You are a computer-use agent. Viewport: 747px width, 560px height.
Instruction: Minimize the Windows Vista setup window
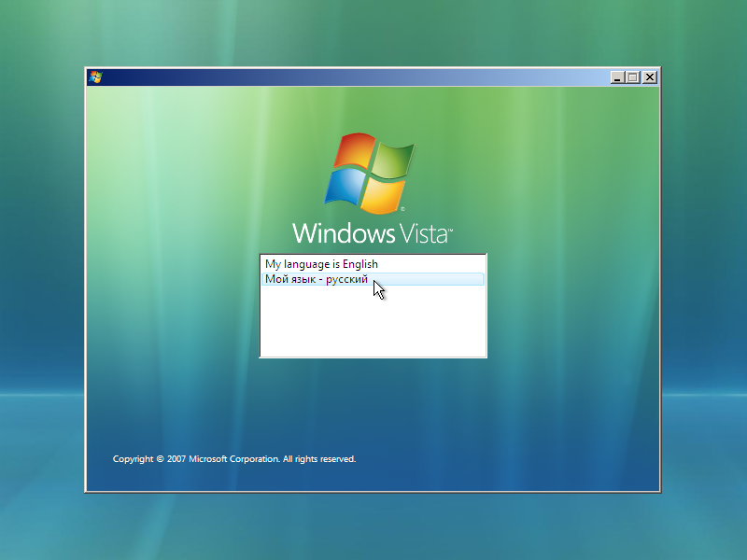coord(617,77)
